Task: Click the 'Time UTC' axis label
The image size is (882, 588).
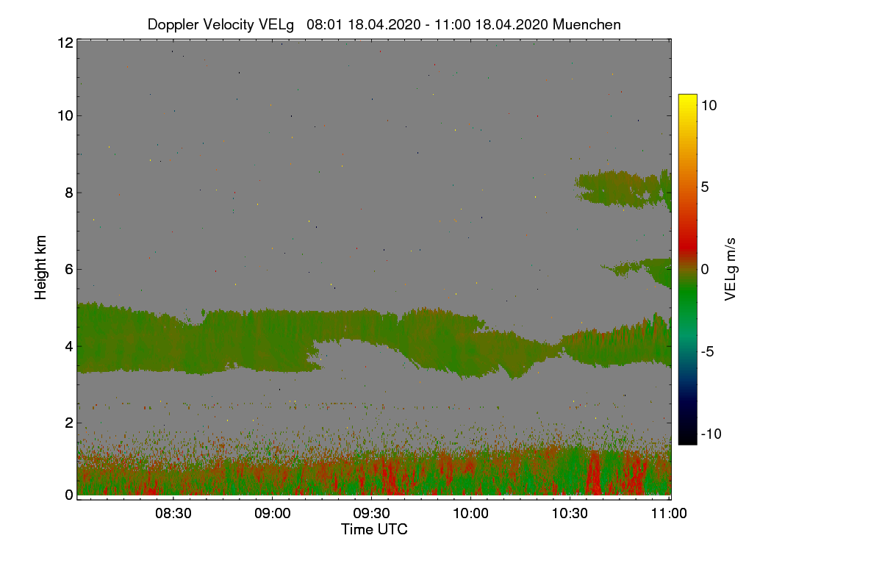Action: point(374,529)
